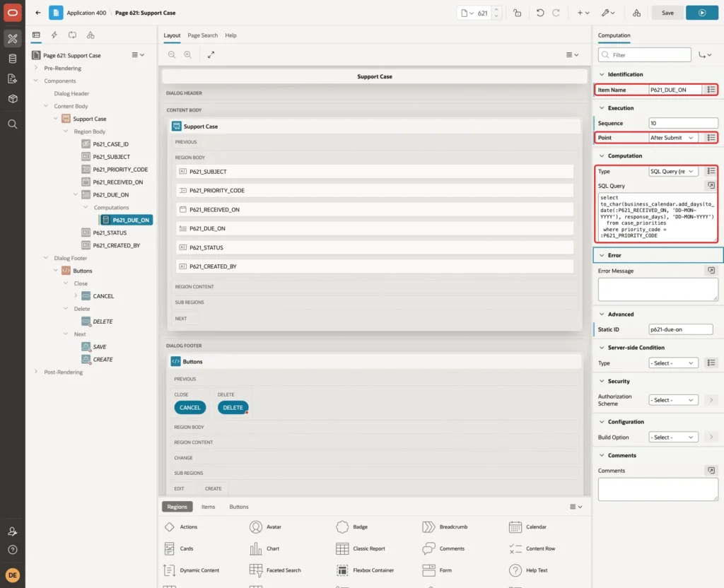Expand the Post-Rendering tree node

click(36, 372)
